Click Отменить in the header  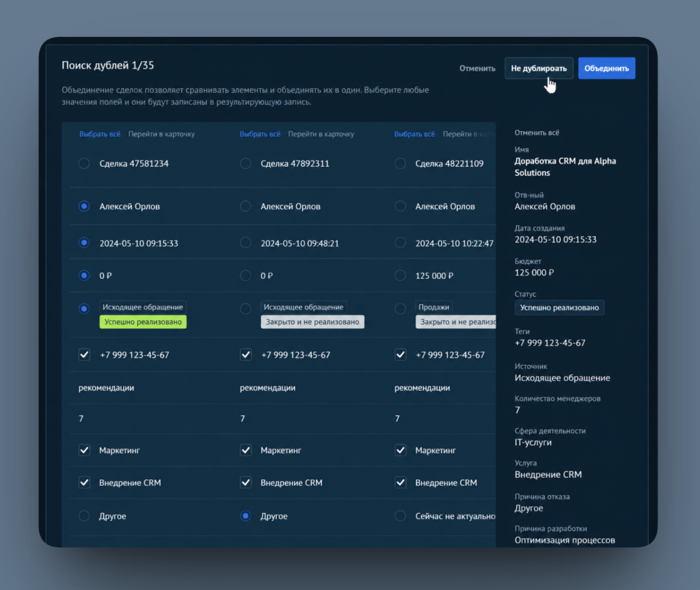pyautogui.click(x=477, y=68)
